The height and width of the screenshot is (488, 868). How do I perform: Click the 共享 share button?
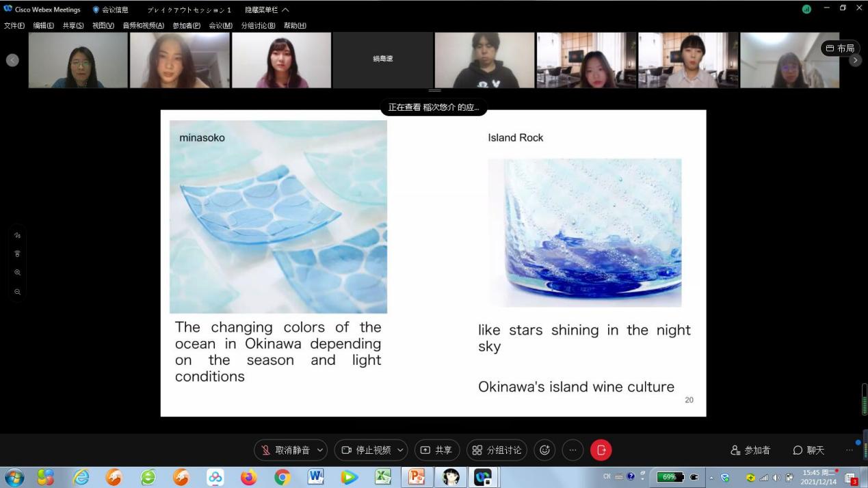[x=436, y=450]
